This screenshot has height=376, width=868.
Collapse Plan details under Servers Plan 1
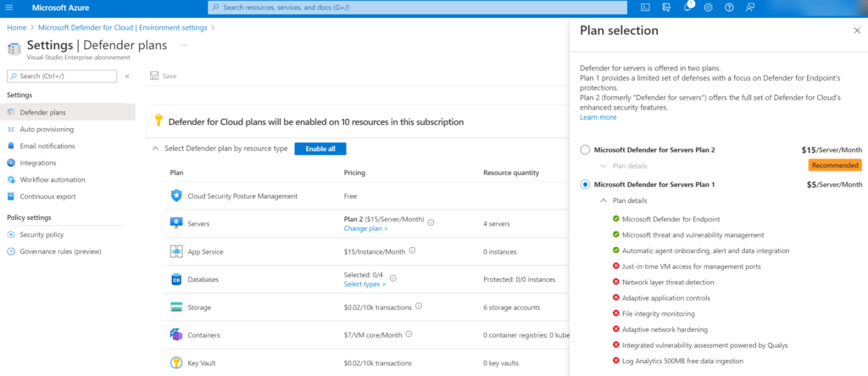(x=624, y=201)
